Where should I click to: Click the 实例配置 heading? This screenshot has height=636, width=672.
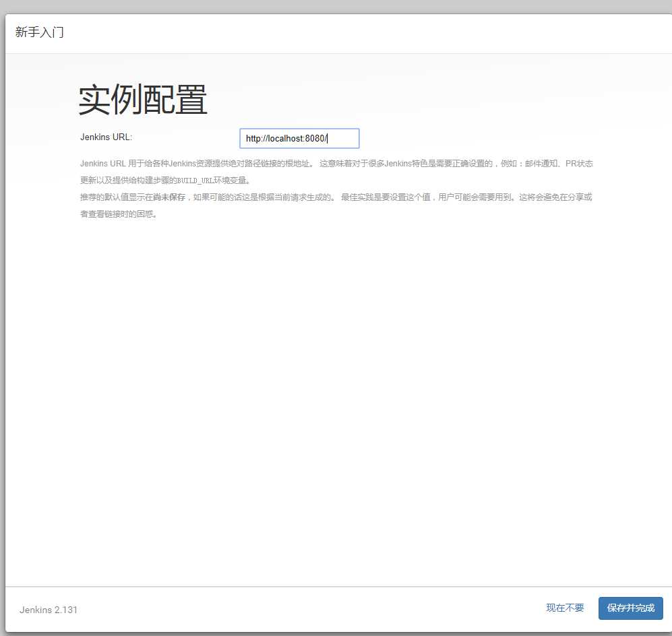coord(143,99)
